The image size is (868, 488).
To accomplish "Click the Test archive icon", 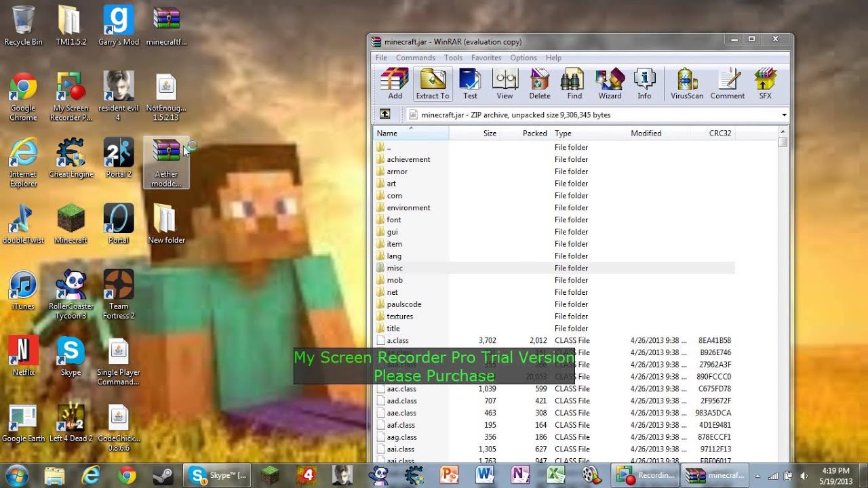I will click(470, 84).
